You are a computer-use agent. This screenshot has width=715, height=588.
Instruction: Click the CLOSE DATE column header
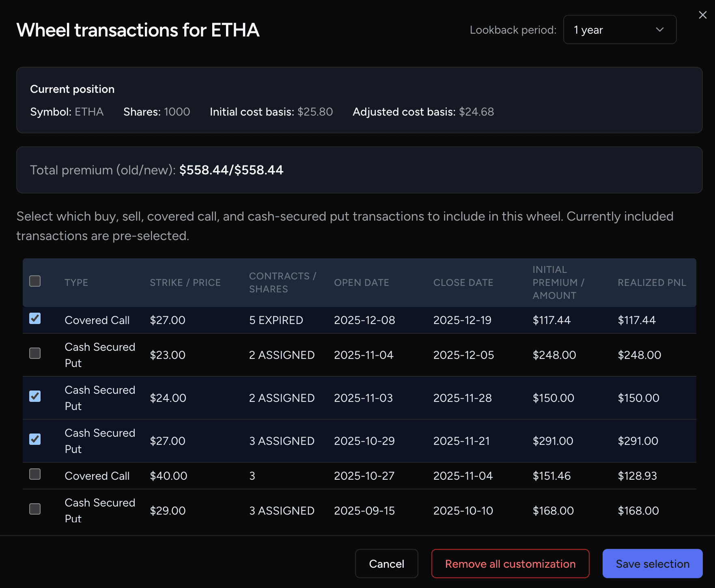click(463, 283)
